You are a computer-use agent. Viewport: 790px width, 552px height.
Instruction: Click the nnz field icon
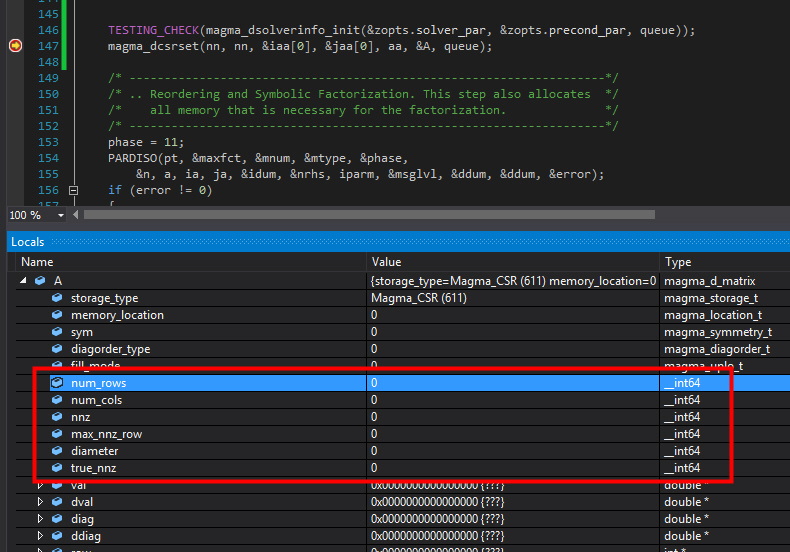(x=57, y=417)
